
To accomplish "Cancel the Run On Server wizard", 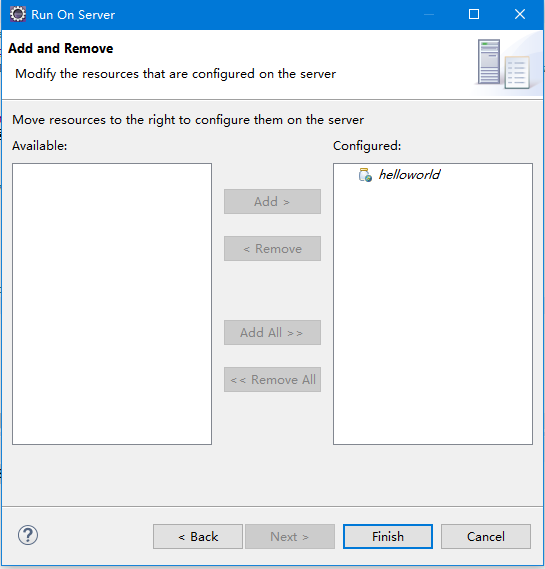I will (x=486, y=536).
